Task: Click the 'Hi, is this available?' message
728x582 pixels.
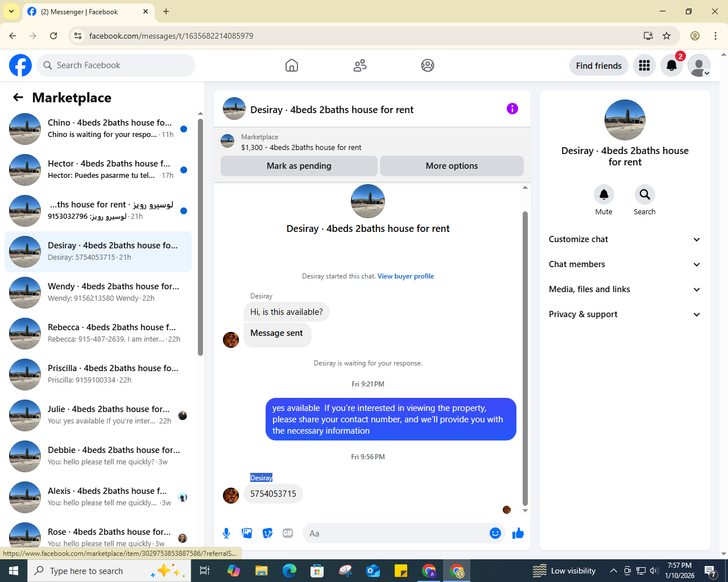Action: 287,312
